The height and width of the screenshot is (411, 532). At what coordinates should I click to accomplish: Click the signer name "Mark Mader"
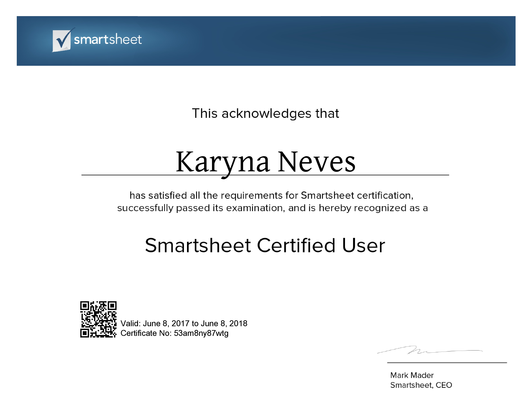412,375
